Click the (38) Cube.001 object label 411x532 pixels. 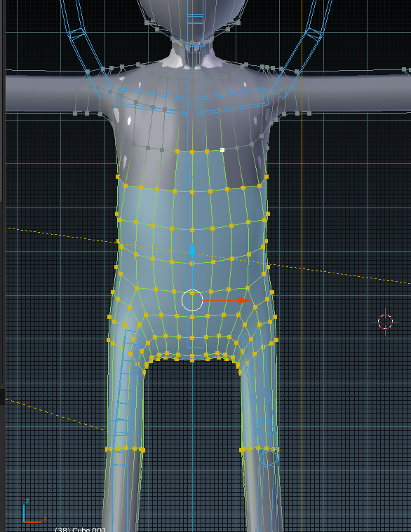coord(80,529)
